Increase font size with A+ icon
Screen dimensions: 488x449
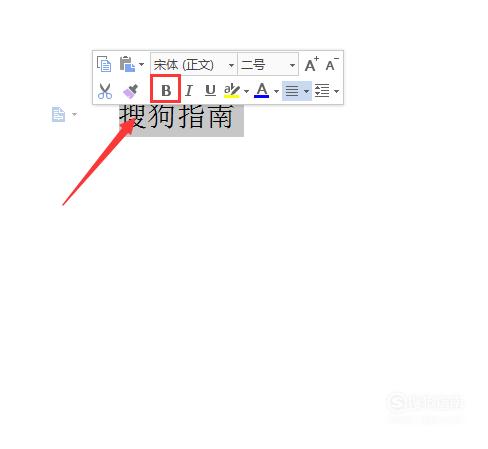pos(312,64)
